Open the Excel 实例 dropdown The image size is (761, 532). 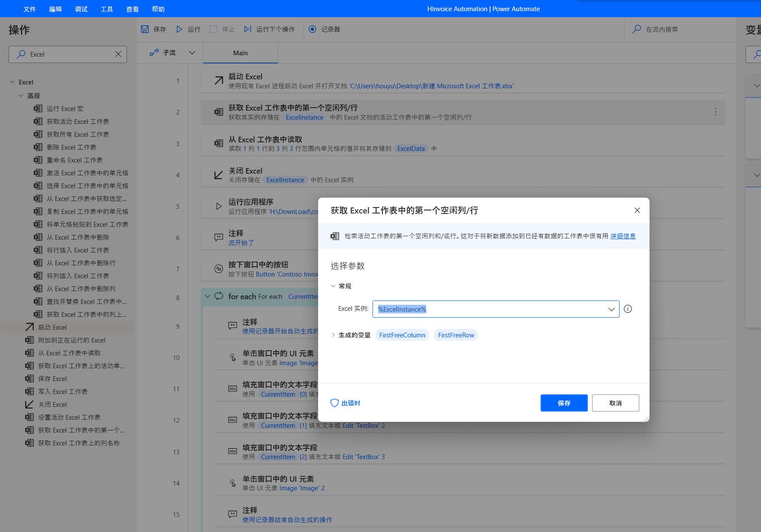point(611,309)
